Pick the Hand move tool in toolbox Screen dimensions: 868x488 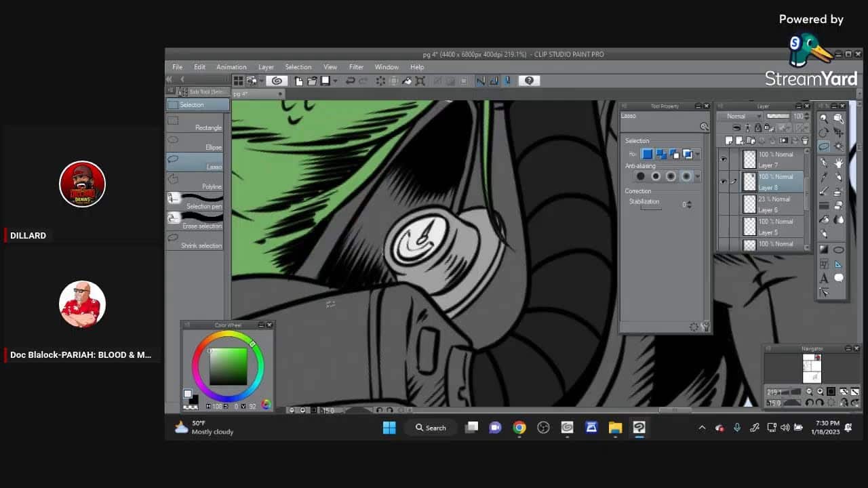click(839, 163)
